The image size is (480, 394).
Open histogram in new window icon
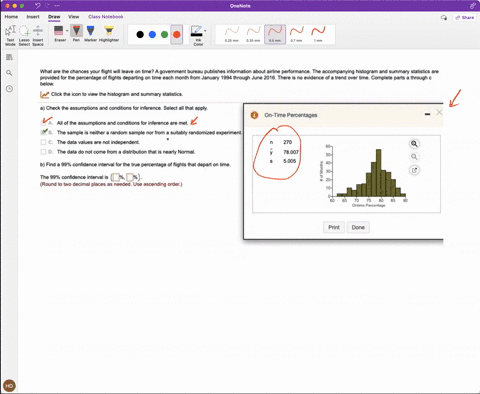point(414,170)
